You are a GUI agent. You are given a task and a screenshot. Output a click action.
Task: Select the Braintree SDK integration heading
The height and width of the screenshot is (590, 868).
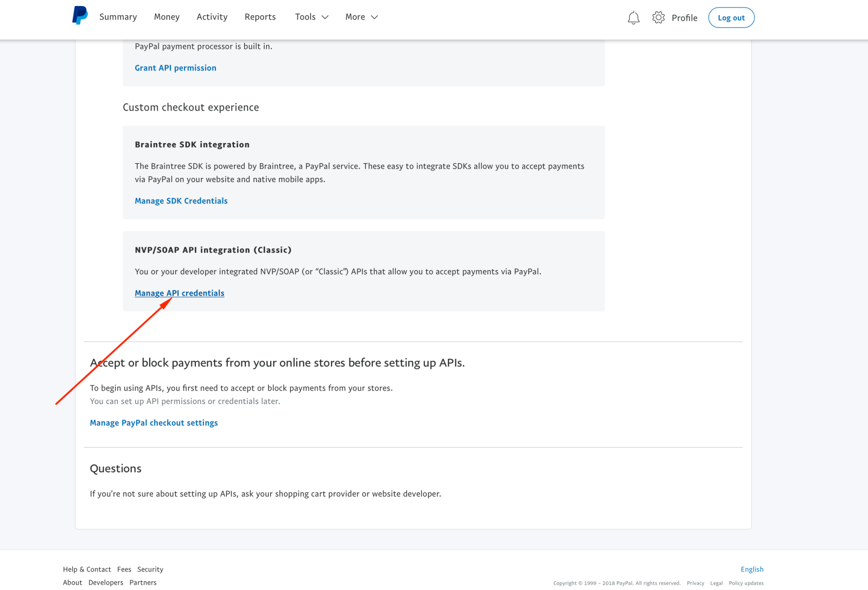[192, 144]
